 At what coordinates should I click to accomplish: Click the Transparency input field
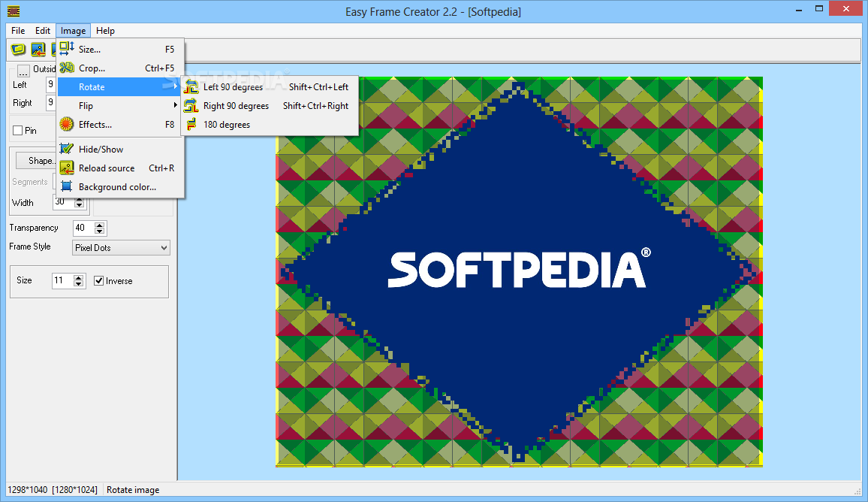click(x=84, y=228)
